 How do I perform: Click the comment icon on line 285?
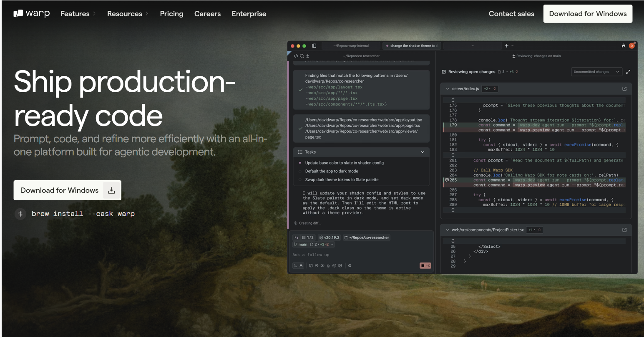coord(447,180)
